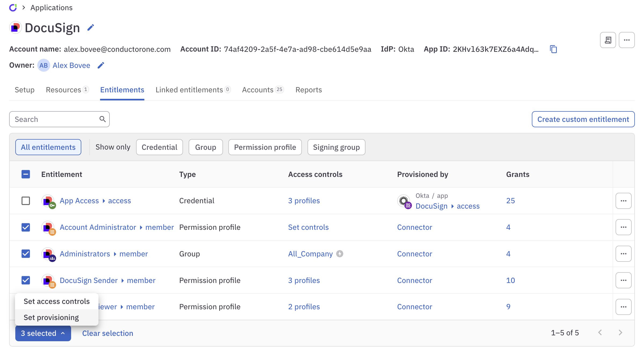
Task: Copy the App ID using the copy icon
Action: pyautogui.click(x=553, y=49)
